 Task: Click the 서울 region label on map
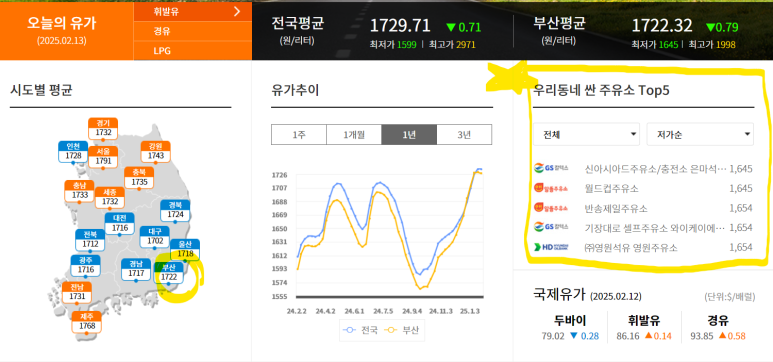(x=103, y=157)
